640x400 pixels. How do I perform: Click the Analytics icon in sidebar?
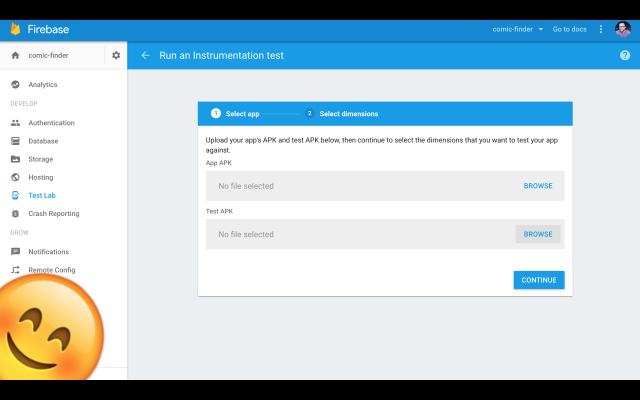[15, 84]
